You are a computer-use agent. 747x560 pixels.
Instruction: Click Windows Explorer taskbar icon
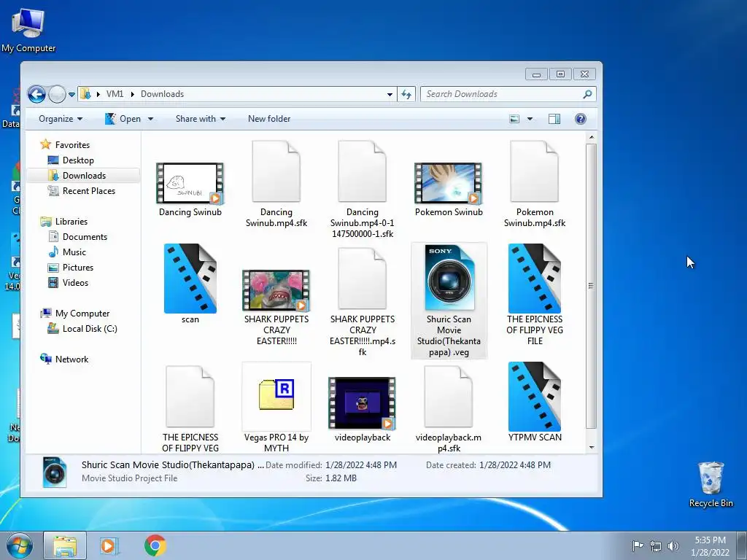click(65, 545)
